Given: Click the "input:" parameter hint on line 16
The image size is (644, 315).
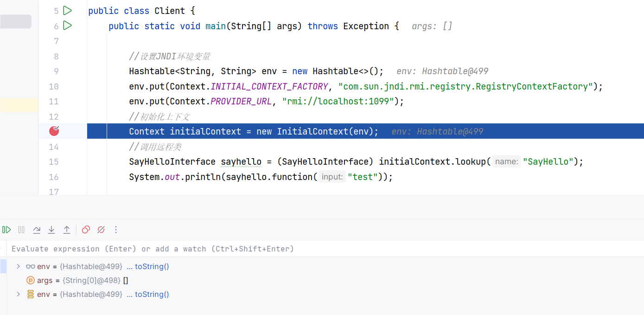Looking at the screenshot, I should click(332, 177).
